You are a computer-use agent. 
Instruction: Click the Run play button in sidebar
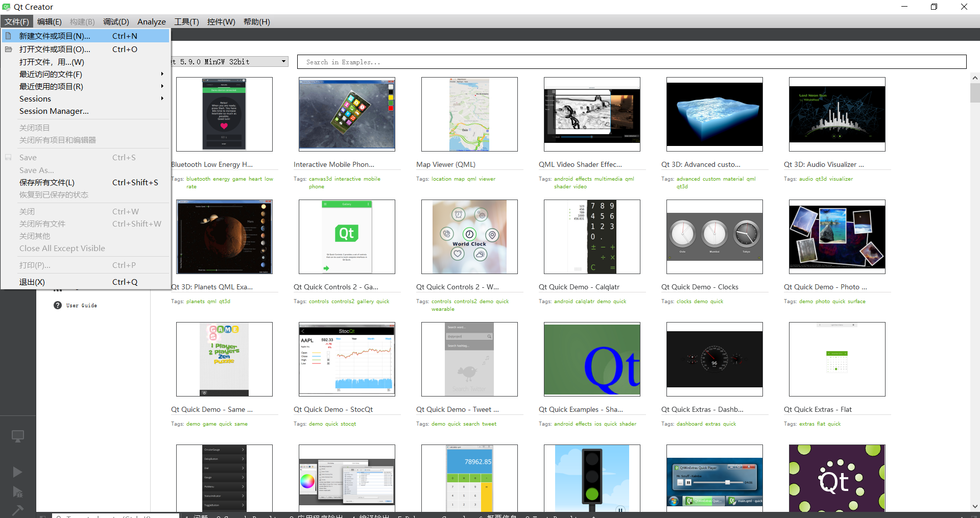17,472
